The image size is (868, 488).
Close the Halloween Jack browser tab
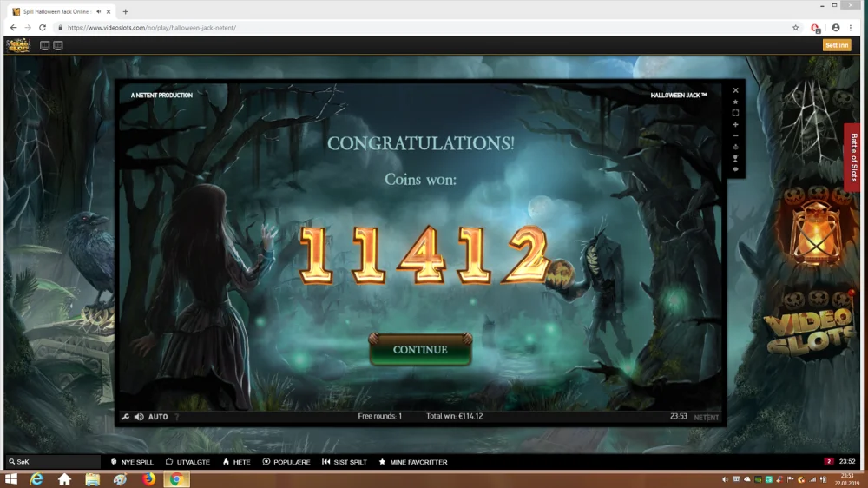(108, 11)
